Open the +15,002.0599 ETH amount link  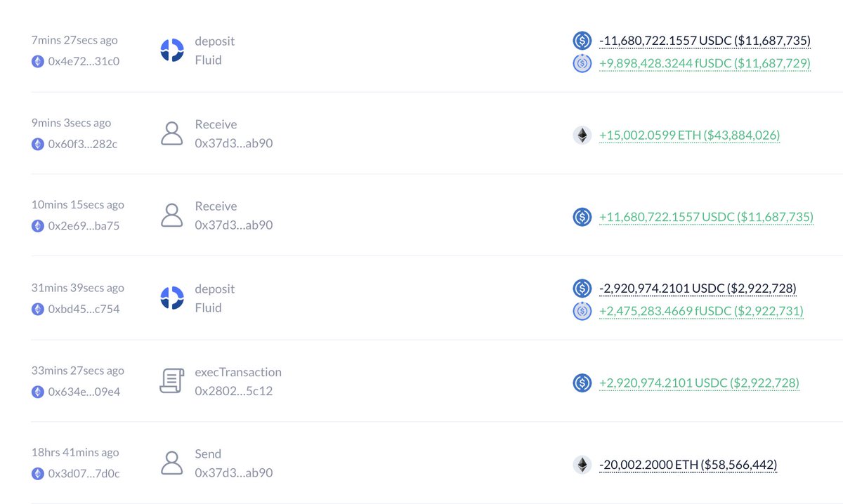[689, 135]
